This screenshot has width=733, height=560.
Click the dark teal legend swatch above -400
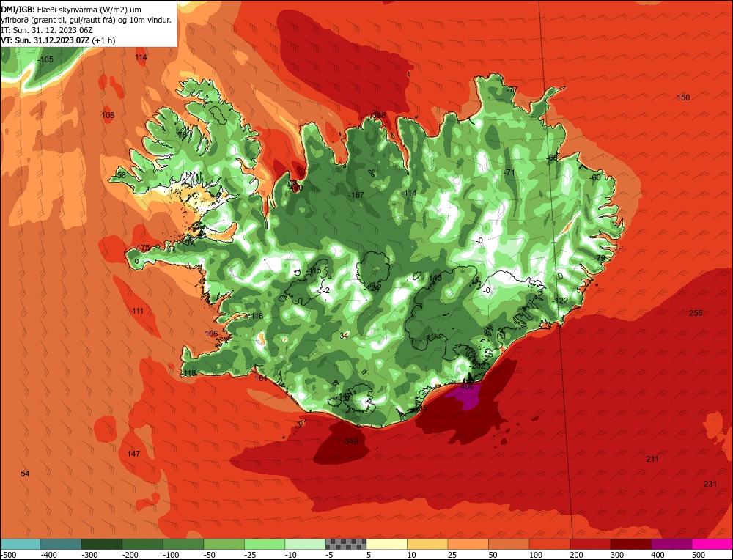tap(62, 544)
